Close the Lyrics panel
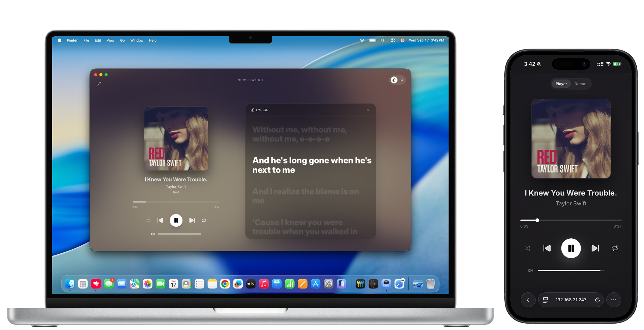This screenshot has height=330, width=644. point(368,110)
